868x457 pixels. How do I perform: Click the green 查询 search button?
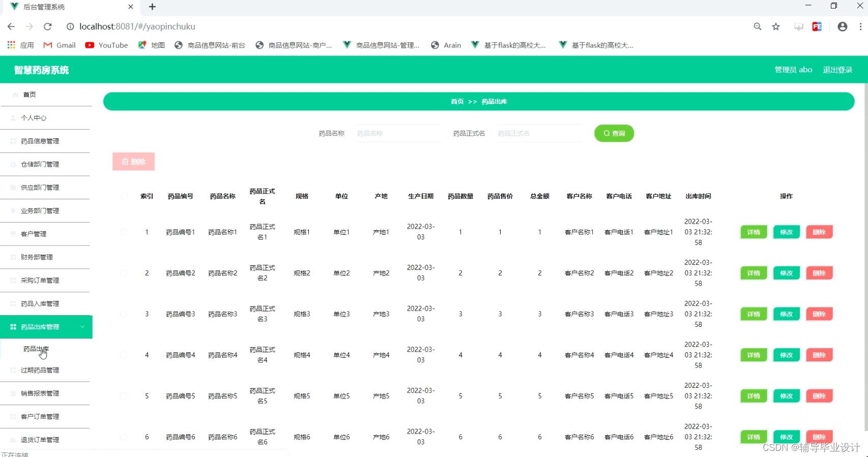click(614, 133)
